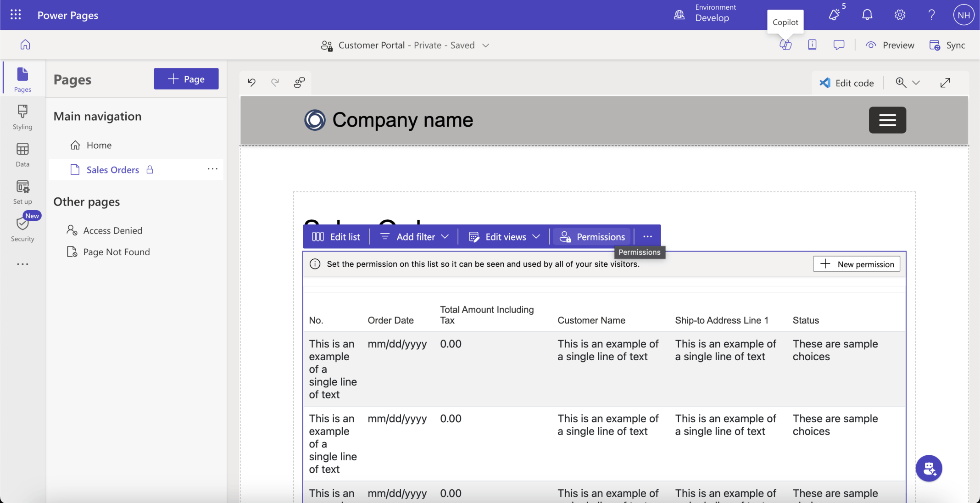Open the Set up workspace
The image size is (980, 503).
coord(22,192)
